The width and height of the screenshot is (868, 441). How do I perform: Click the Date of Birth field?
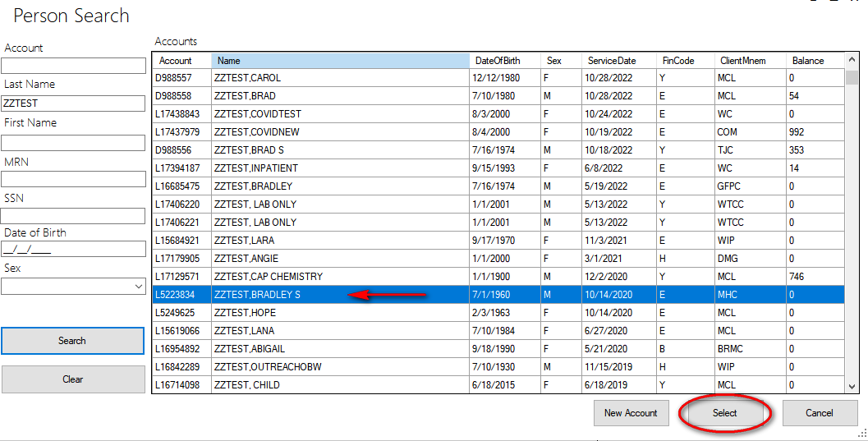coord(73,249)
